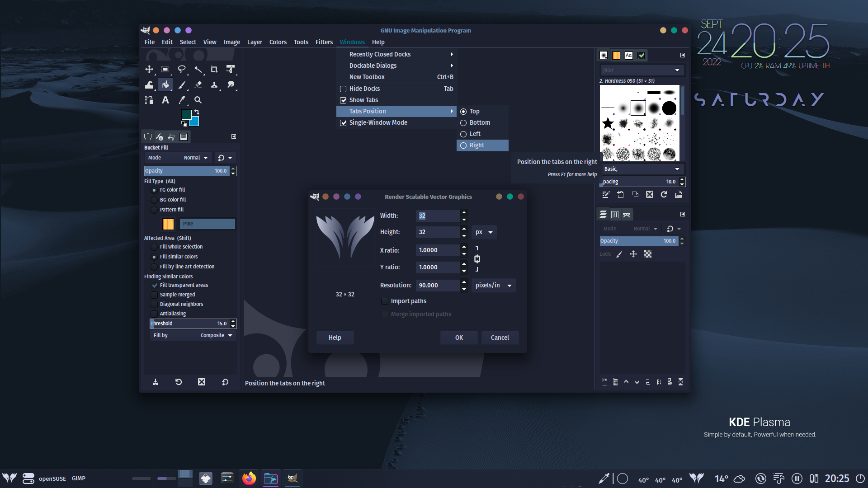
Task: Click OK in Render SVG dialog
Action: (x=459, y=338)
